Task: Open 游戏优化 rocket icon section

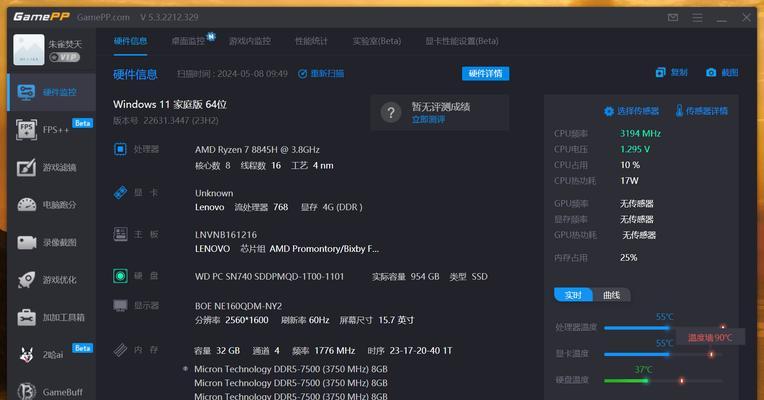Action: [x=52, y=280]
